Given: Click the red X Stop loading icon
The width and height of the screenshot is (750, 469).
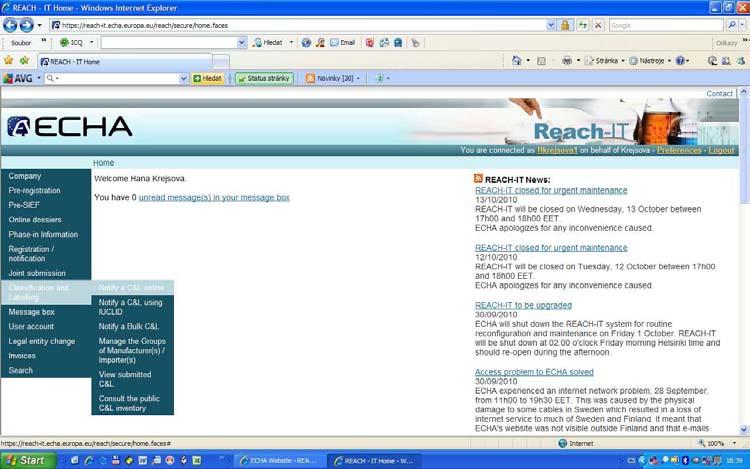Looking at the screenshot, I should coord(598,25).
